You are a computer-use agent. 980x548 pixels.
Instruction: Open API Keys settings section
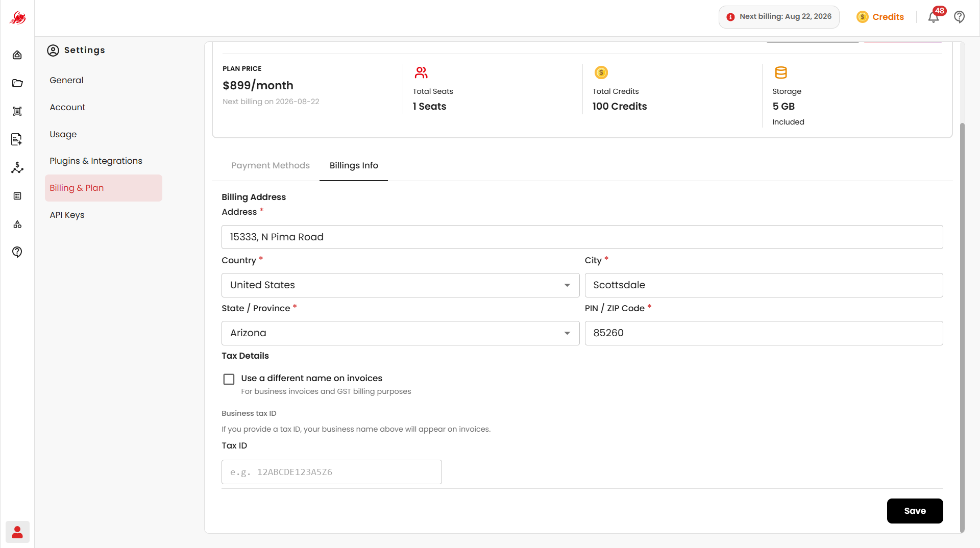tap(67, 215)
